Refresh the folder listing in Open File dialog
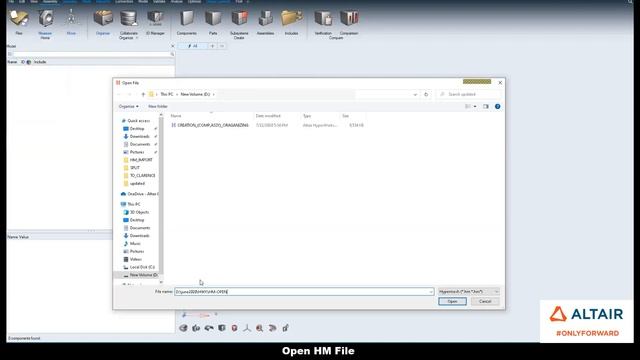The height and width of the screenshot is (360, 640). point(426,94)
